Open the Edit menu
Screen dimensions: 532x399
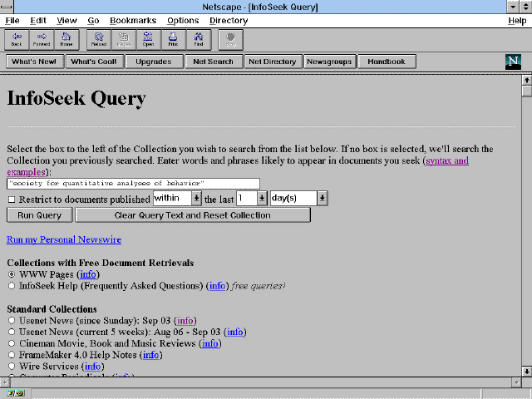tap(38, 21)
